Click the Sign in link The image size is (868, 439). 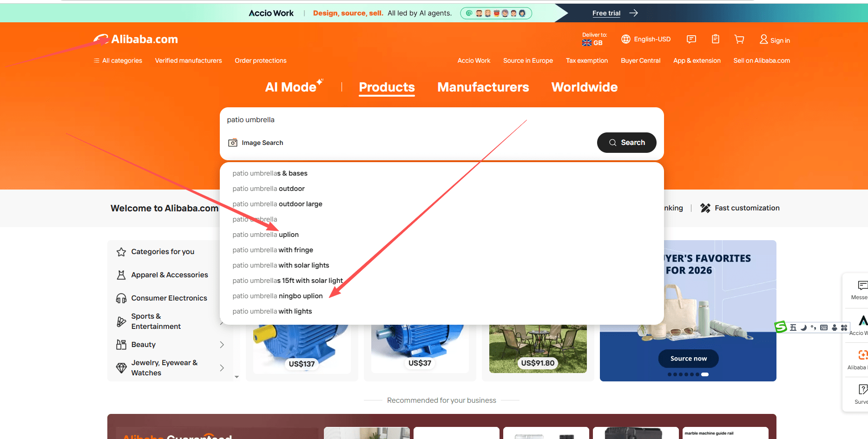pos(780,40)
